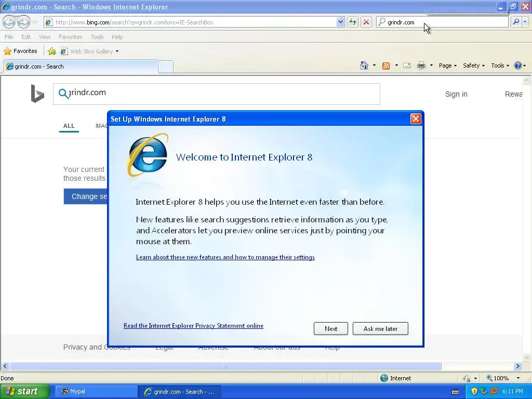This screenshot has height=399, width=532.
Task: Click the keyboard icon in system tray
Action: 455,392
